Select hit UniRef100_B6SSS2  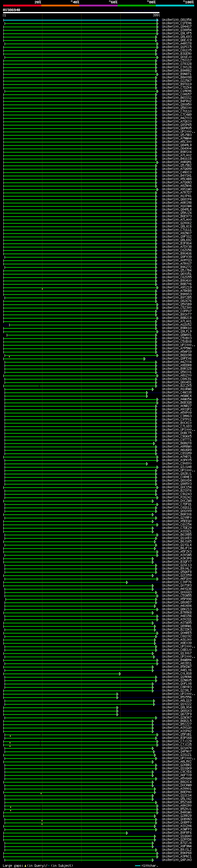(x=176, y=98)
